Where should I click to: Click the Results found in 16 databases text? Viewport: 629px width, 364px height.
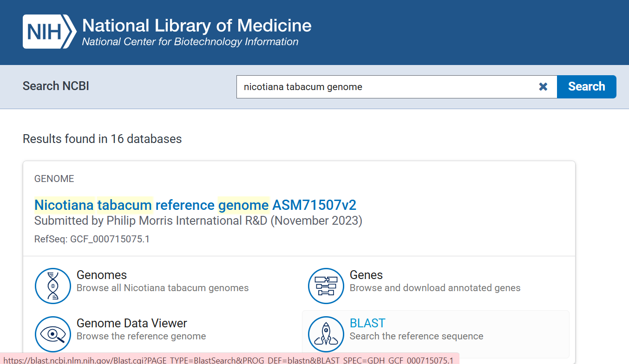tap(102, 139)
